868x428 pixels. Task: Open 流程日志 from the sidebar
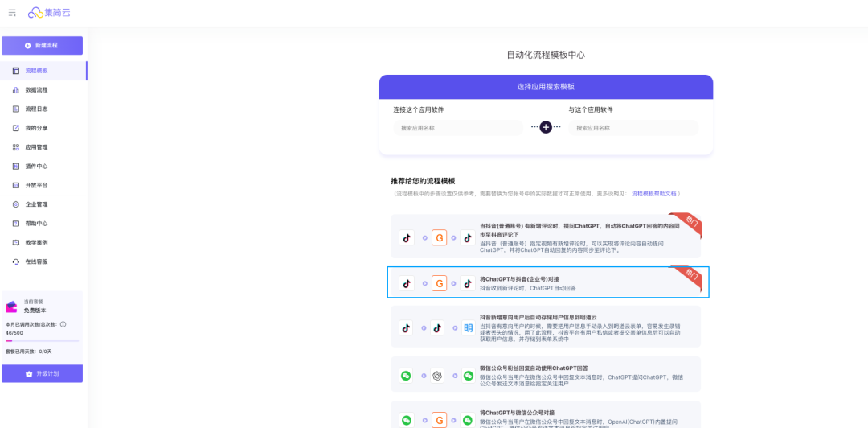(43, 109)
